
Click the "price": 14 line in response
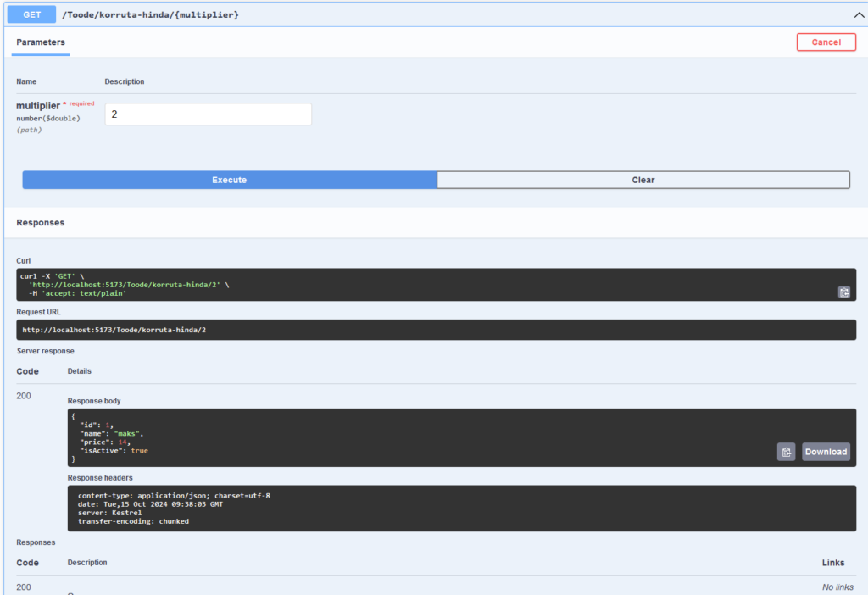click(105, 442)
